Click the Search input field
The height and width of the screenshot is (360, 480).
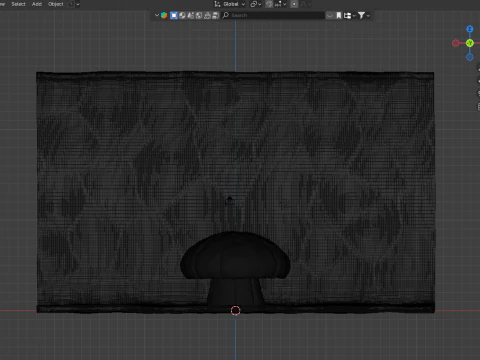click(273, 15)
